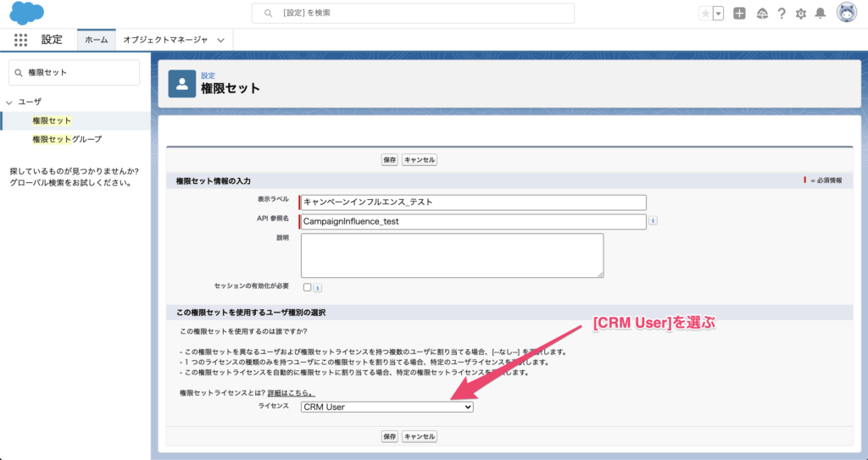Open the global actions plus icon
The height and width of the screenshot is (460, 868).
click(x=739, y=14)
